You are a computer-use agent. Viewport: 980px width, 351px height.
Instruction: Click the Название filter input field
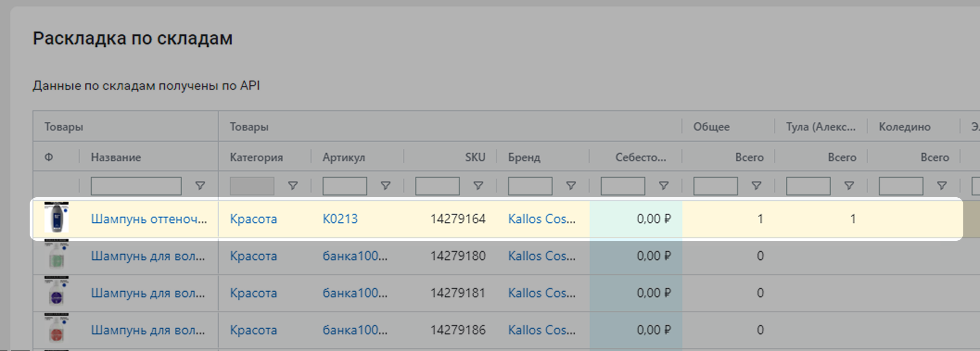[x=136, y=186]
